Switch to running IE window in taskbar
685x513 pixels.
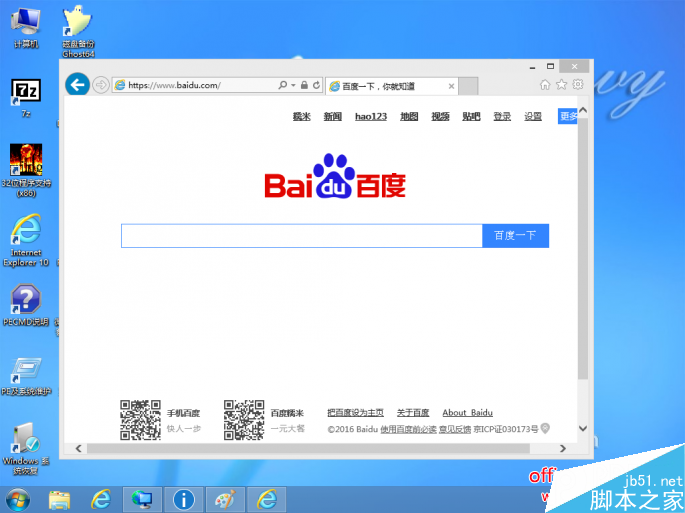267,500
